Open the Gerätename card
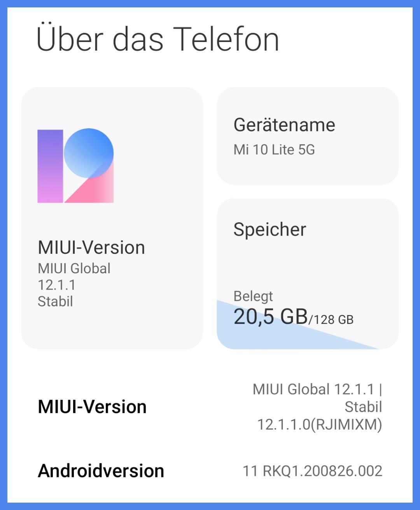Viewport: 420px width, 510px height. click(x=308, y=136)
